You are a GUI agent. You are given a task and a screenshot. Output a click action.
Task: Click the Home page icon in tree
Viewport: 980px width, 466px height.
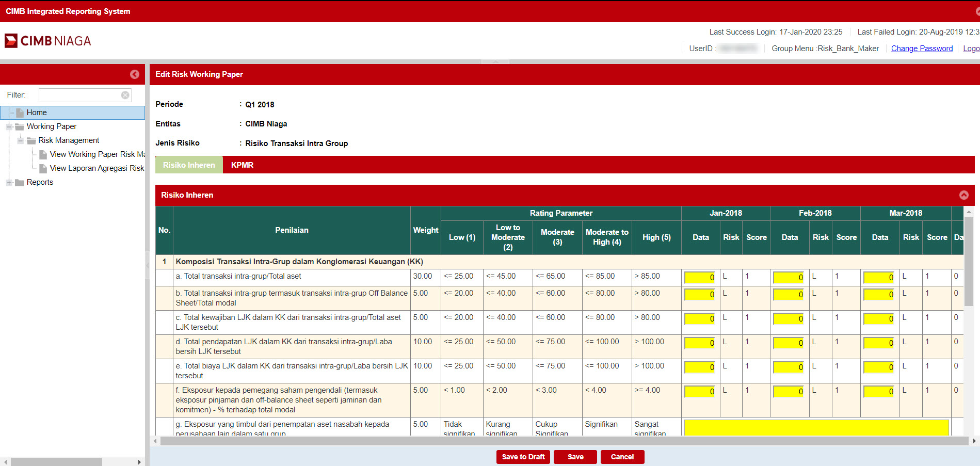[20, 113]
